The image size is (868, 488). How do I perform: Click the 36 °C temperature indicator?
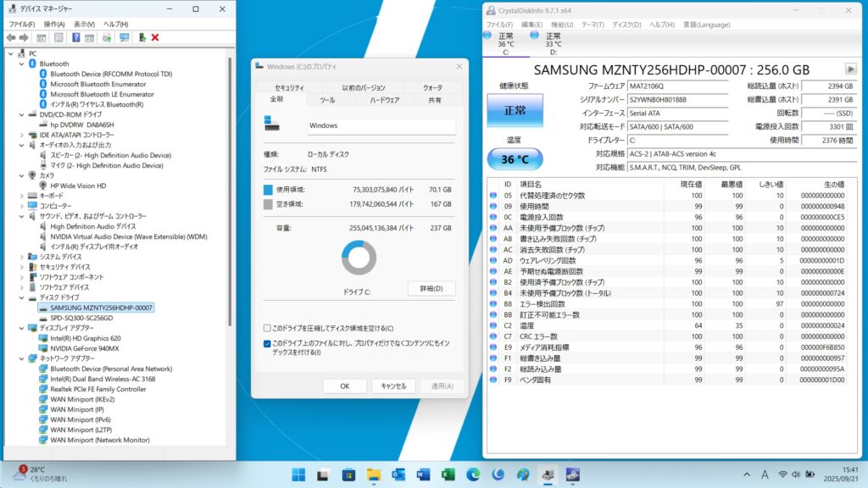pos(514,158)
